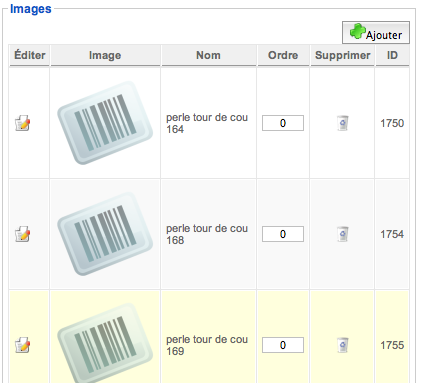This screenshot has height=383, width=424.
Task: Focus the Ordre field for ID 1754
Action: point(283,234)
